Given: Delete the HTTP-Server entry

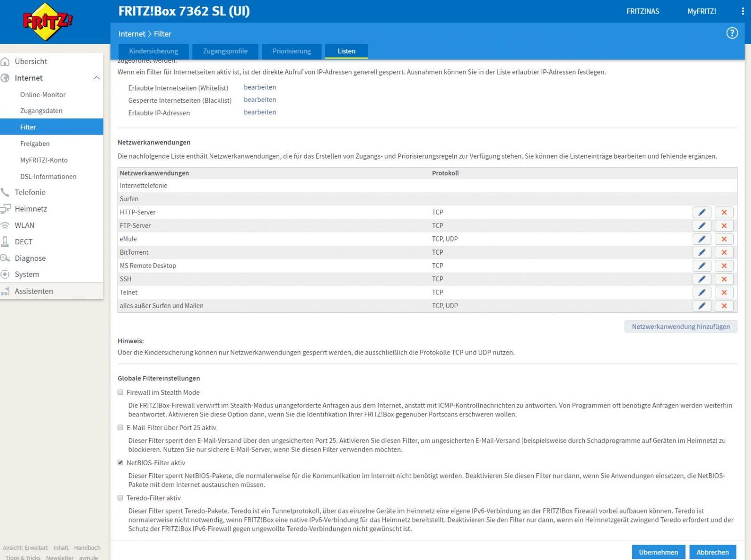Looking at the screenshot, I should click(x=724, y=212).
